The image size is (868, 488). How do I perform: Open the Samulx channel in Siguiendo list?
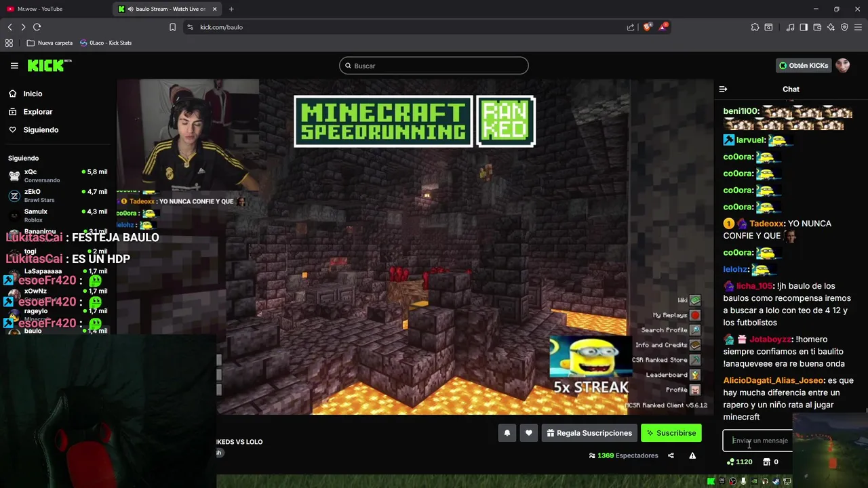[58, 216]
